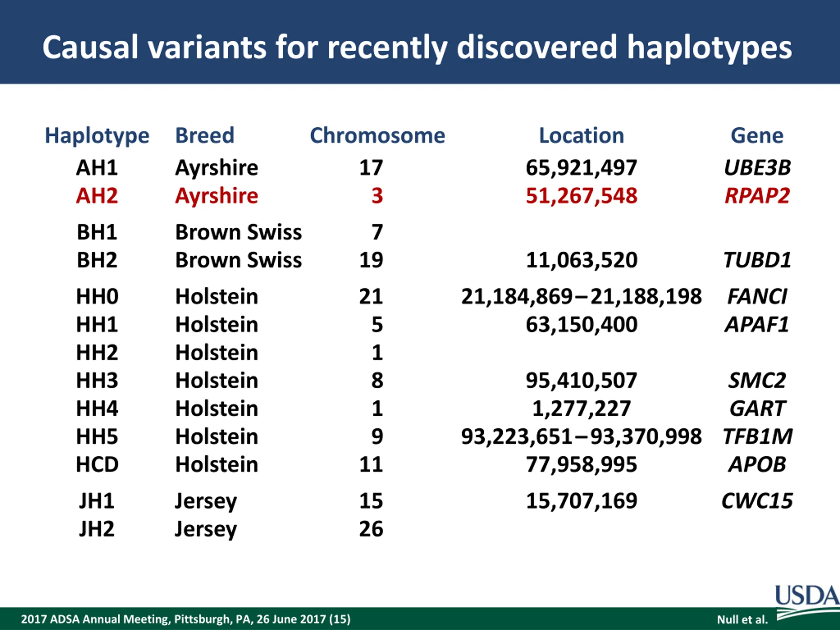Screen dimensions: 840x630
Task: Click the Location column header
Action: coord(581,136)
